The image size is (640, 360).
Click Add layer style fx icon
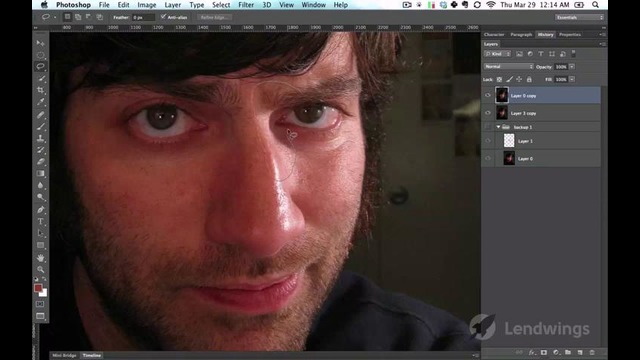pos(531,352)
